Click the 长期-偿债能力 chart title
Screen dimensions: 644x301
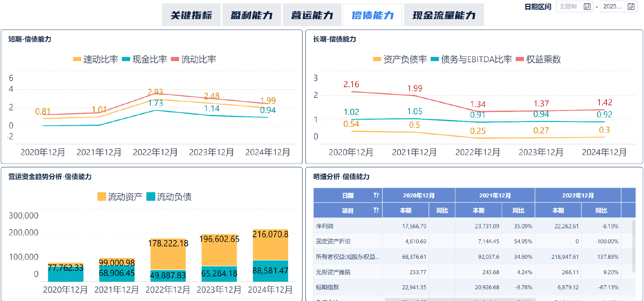pyautogui.click(x=335, y=39)
